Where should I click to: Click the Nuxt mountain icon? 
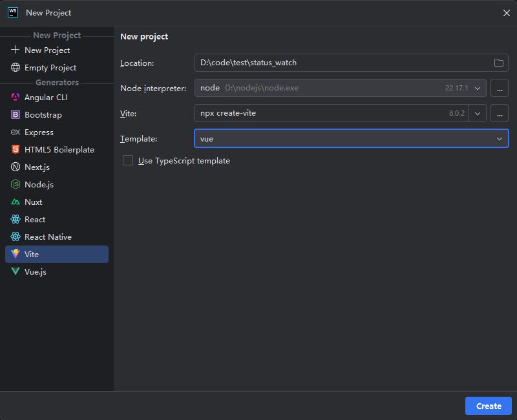[x=15, y=202]
